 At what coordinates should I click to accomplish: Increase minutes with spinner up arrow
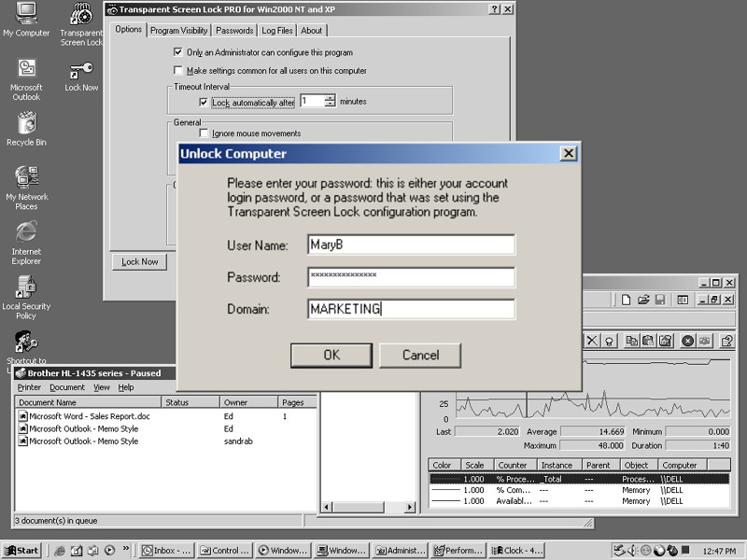pyautogui.click(x=330, y=98)
